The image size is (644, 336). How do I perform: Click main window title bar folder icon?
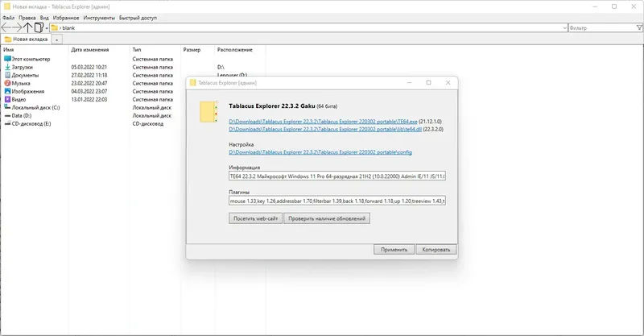point(7,6)
